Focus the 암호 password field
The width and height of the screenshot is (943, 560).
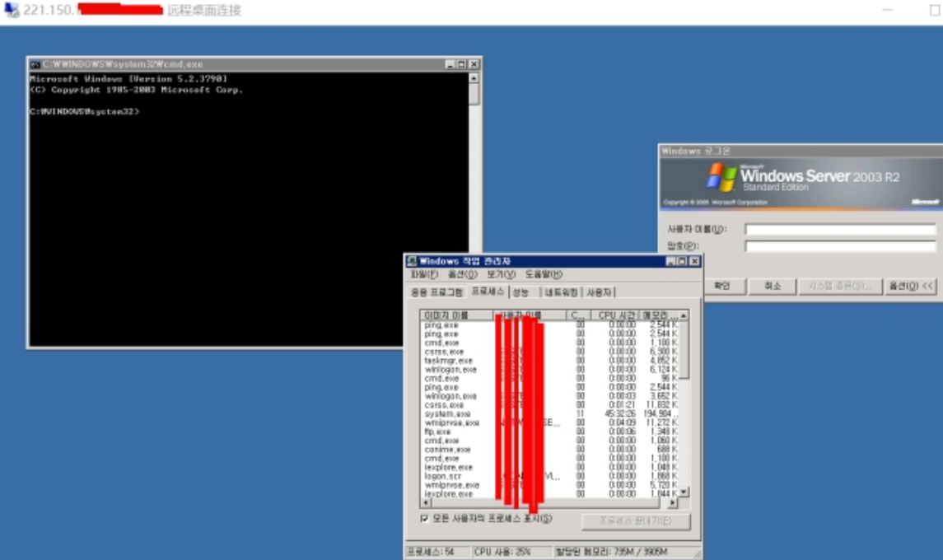pos(840,246)
